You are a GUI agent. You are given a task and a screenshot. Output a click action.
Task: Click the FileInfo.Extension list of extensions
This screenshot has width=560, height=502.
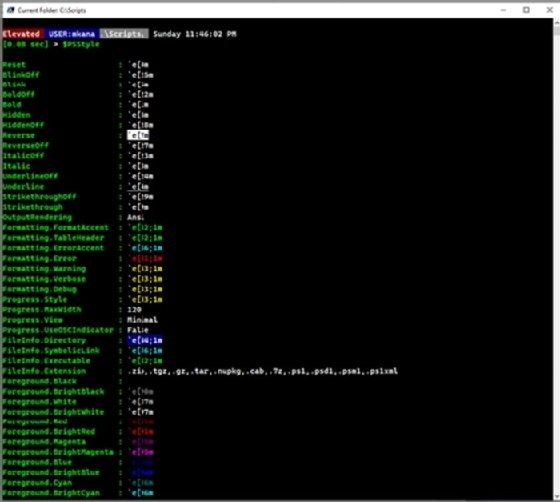262,371
